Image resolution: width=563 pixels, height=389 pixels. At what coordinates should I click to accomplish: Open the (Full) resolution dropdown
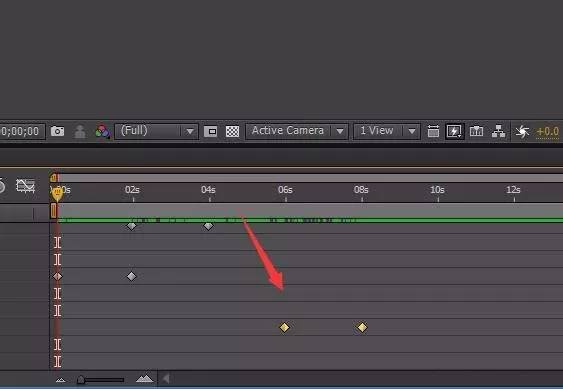(156, 131)
